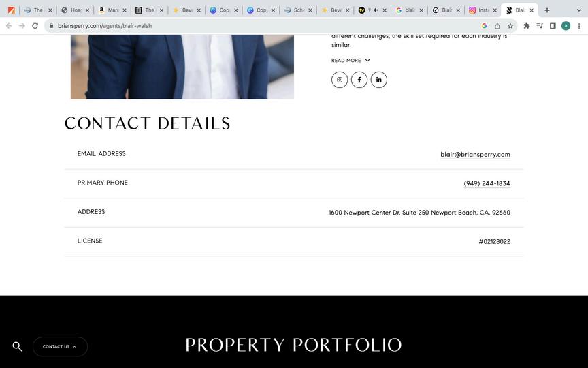The width and height of the screenshot is (588, 368).
Task: Open the Chrome three-dot menu
Action: pyautogui.click(x=579, y=26)
